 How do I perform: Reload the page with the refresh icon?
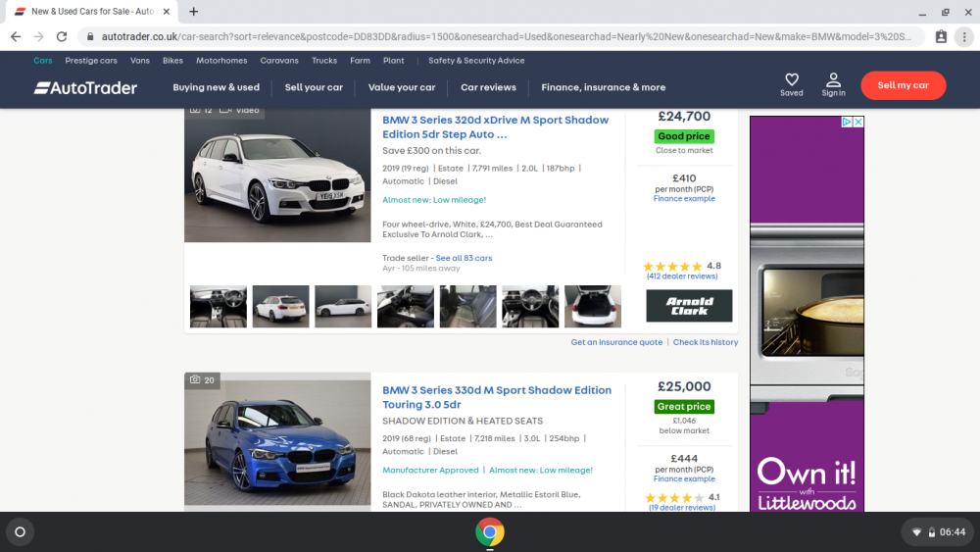[61, 37]
